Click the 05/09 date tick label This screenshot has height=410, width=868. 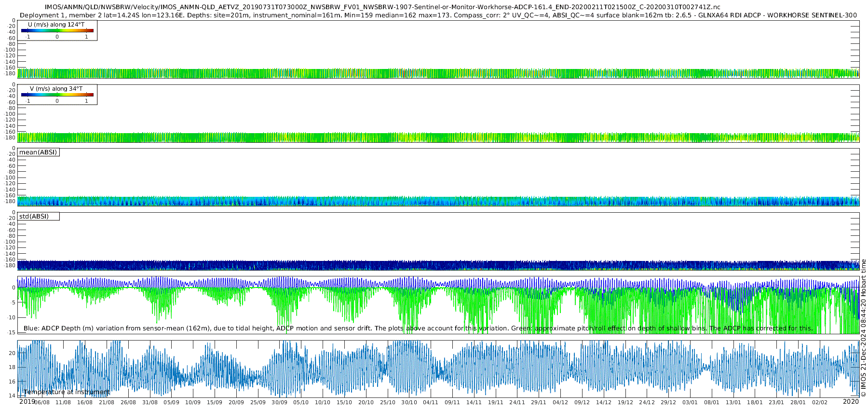[x=171, y=402]
